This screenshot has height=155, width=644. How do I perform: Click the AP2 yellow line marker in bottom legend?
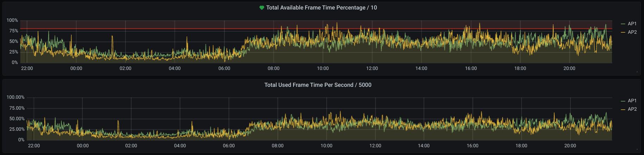[623, 109]
